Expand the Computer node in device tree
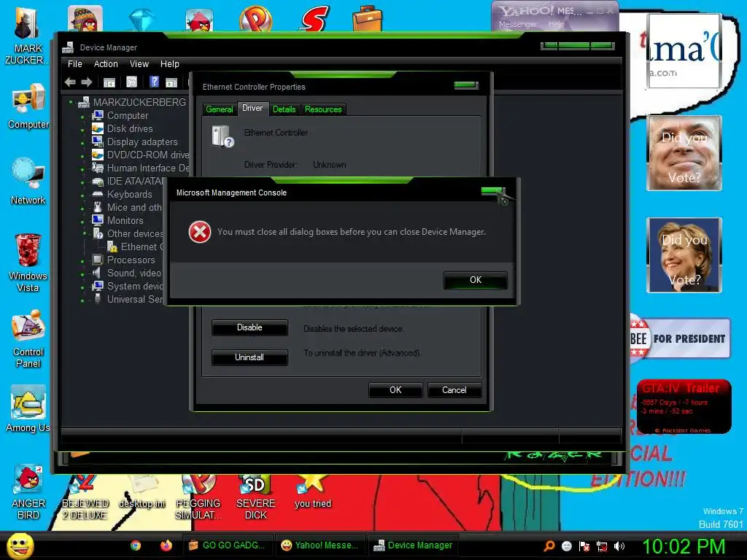Viewport: 747px width, 560px height. [x=82, y=116]
